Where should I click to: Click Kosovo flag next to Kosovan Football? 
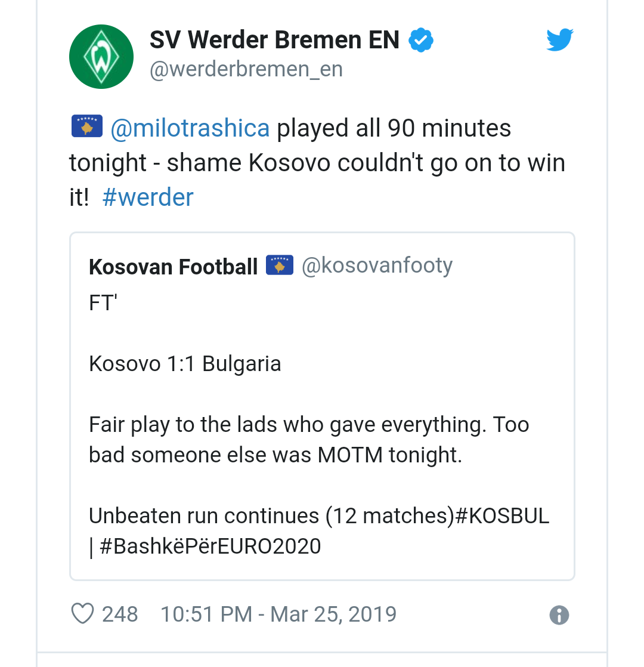(x=280, y=265)
